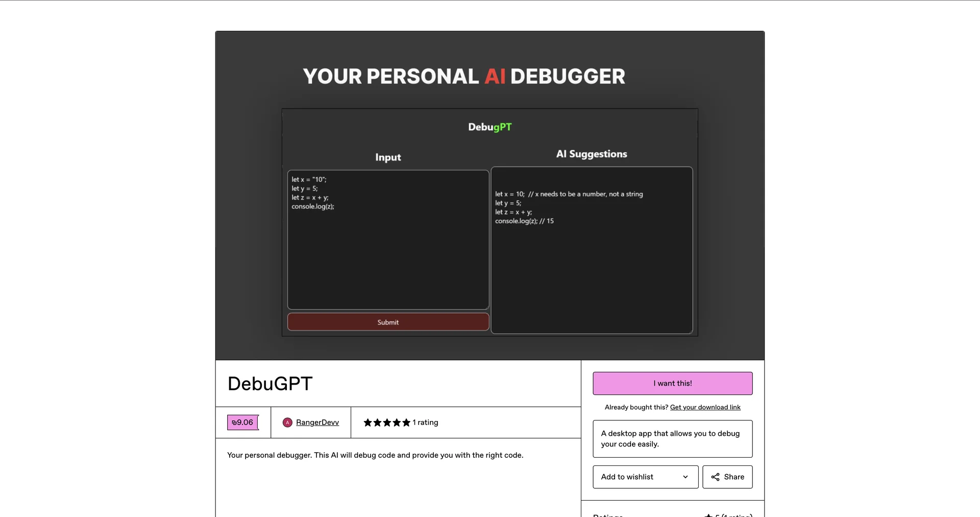The image size is (980, 517).
Task: Click the I want this! button
Action: tap(672, 383)
